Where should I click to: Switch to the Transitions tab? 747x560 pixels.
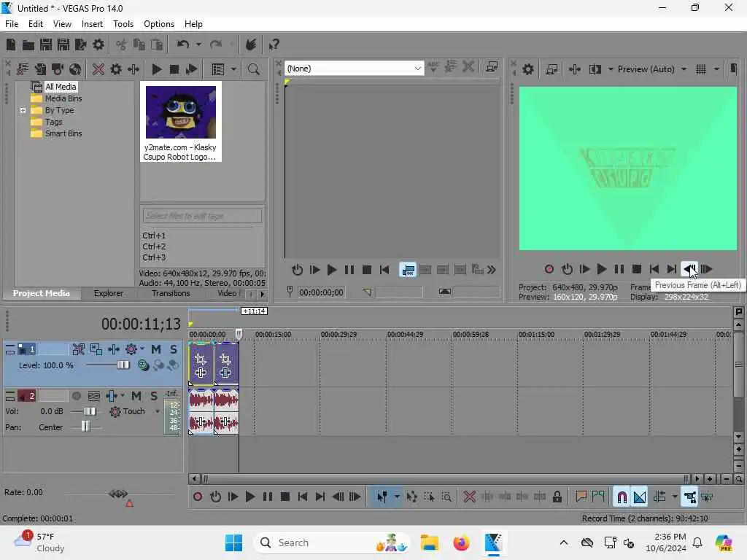[171, 293]
